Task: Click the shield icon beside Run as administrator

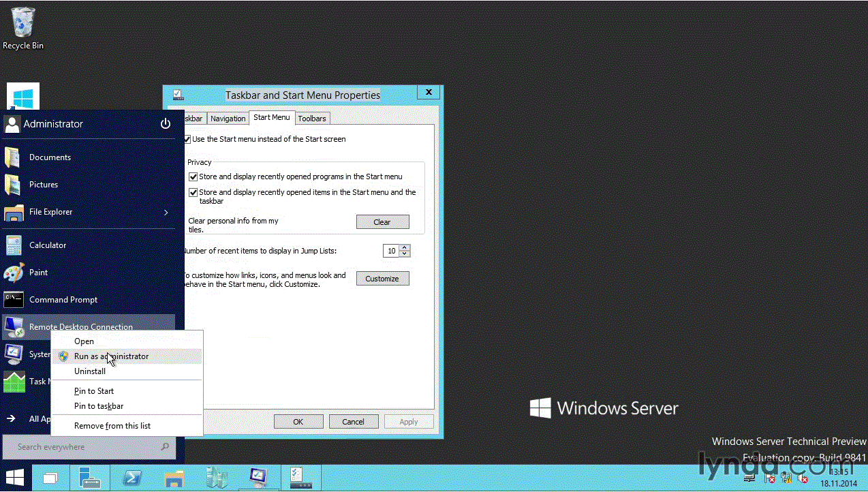Action: (63, 356)
